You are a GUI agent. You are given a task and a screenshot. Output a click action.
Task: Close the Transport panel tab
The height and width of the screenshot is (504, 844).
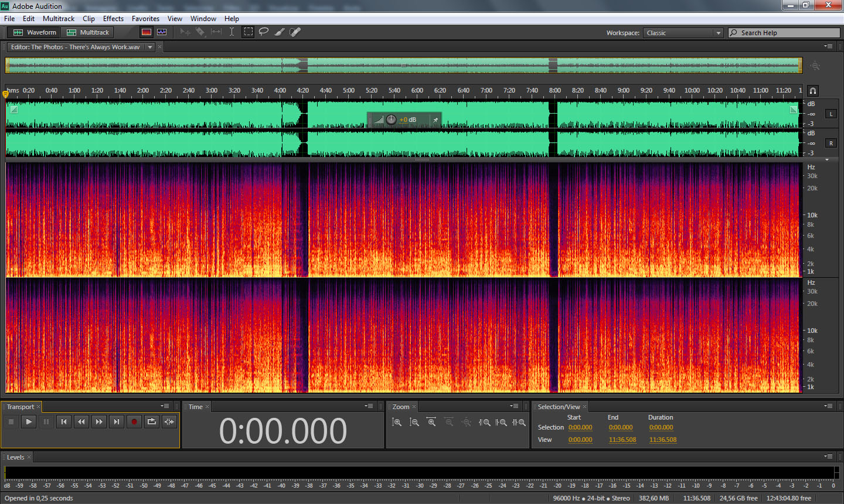(39, 407)
